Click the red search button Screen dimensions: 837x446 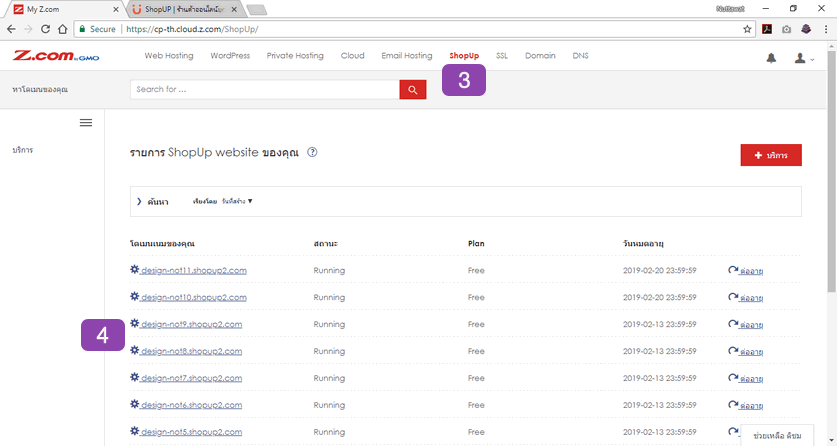[413, 90]
